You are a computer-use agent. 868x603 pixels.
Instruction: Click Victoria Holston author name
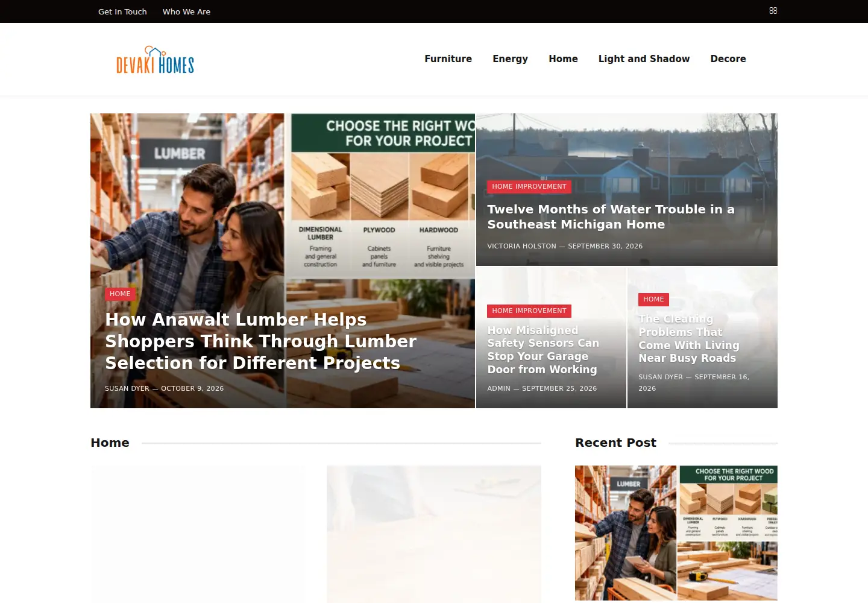pos(521,246)
